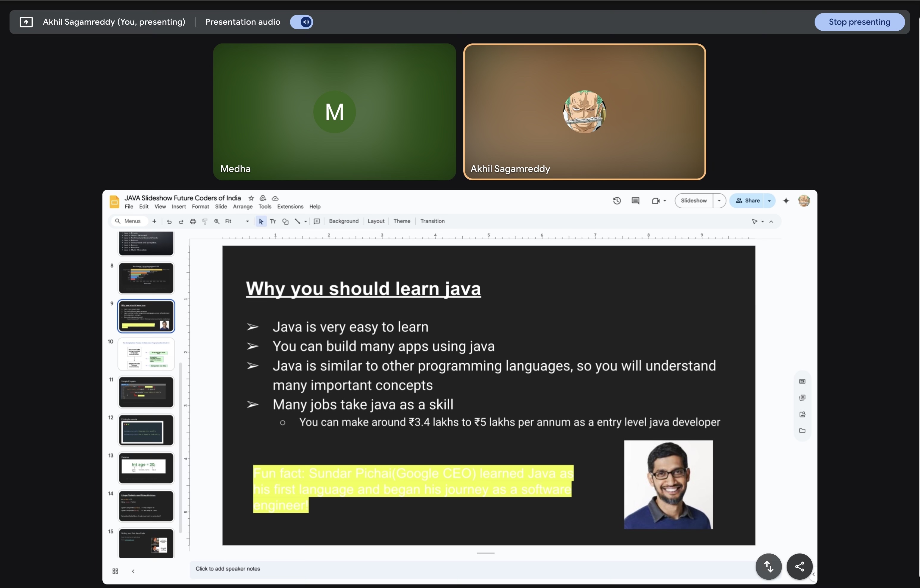Open the Slideshow options dropdown arrow

pos(719,201)
